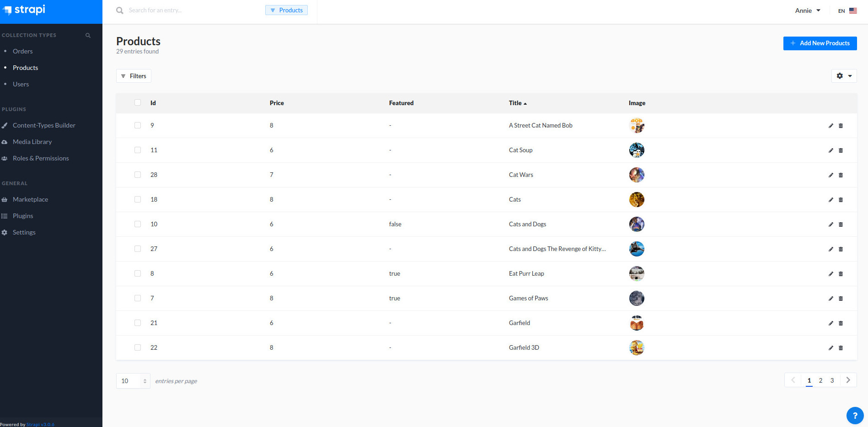Click the Garfield 3D image thumbnail
The image size is (868, 427).
[x=637, y=347]
